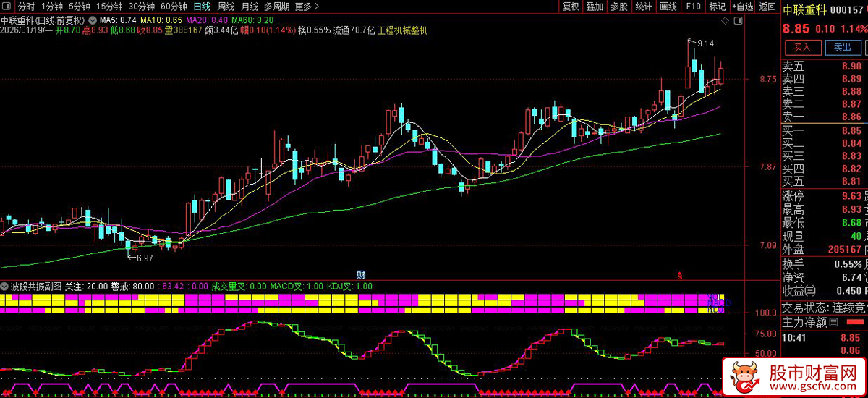
Task: Add the stock via +自选
Action: click(x=743, y=7)
